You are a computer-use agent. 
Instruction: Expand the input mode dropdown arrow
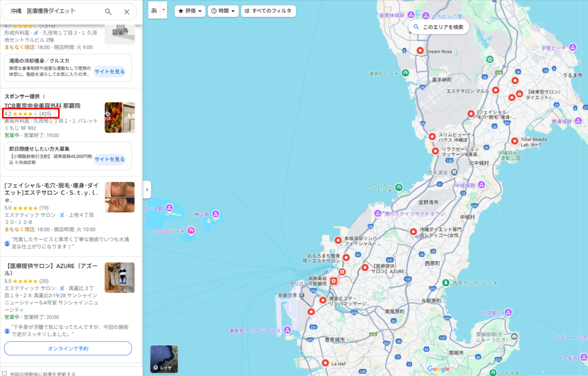tap(163, 10)
